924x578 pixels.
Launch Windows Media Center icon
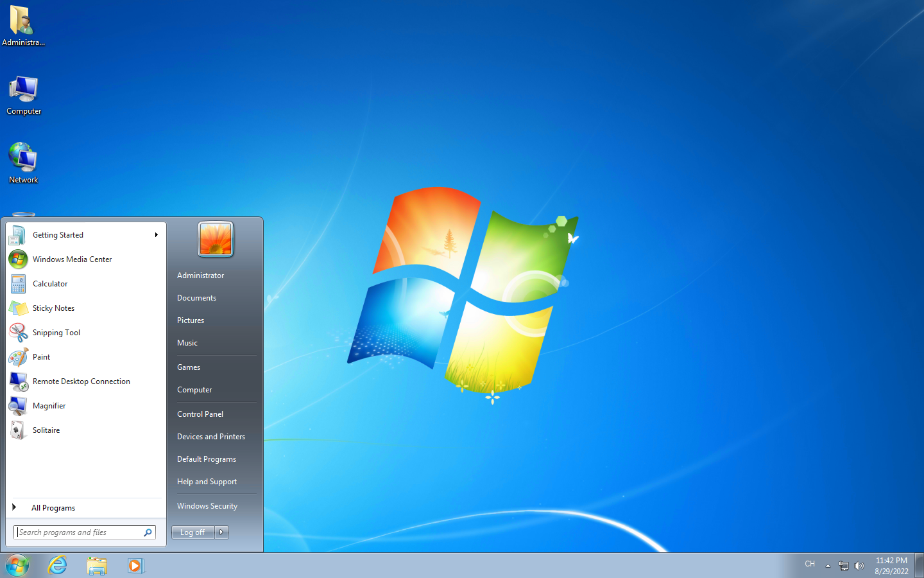click(x=18, y=259)
